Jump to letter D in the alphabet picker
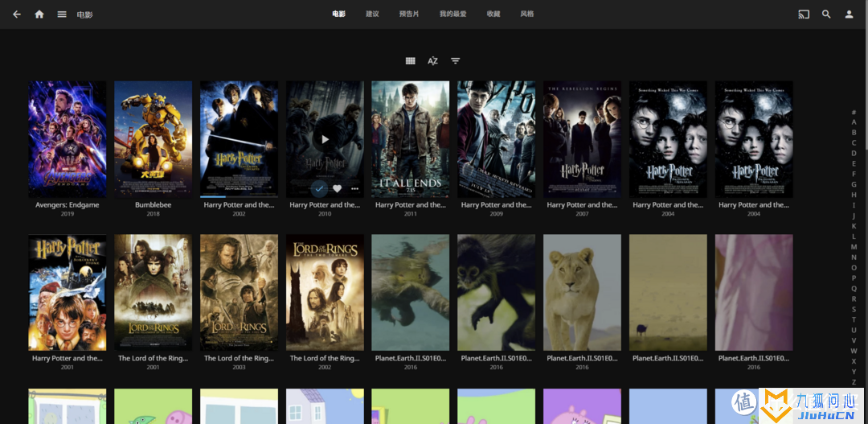This screenshot has height=424, width=868. pyautogui.click(x=854, y=153)
